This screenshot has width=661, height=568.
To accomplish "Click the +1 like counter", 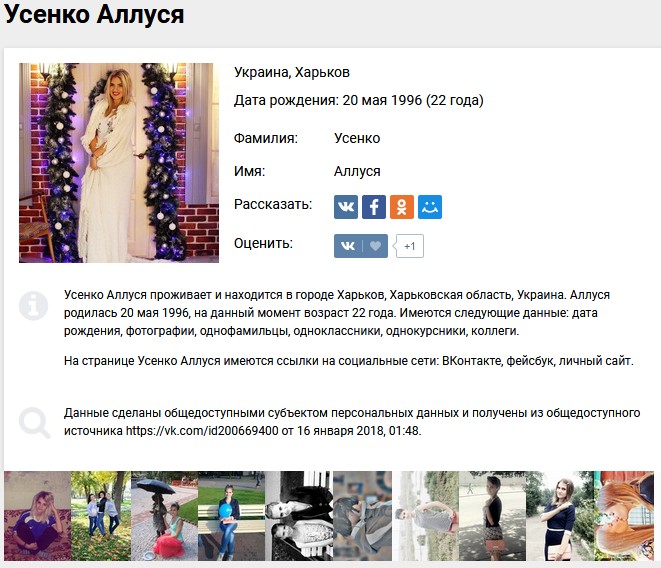I will (x=409, y=246).
